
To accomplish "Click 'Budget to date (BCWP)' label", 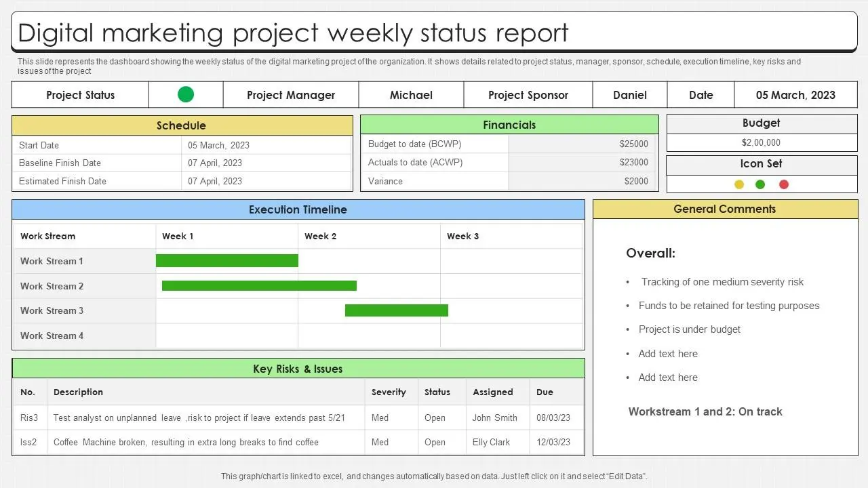I will (x=415, y=144).
